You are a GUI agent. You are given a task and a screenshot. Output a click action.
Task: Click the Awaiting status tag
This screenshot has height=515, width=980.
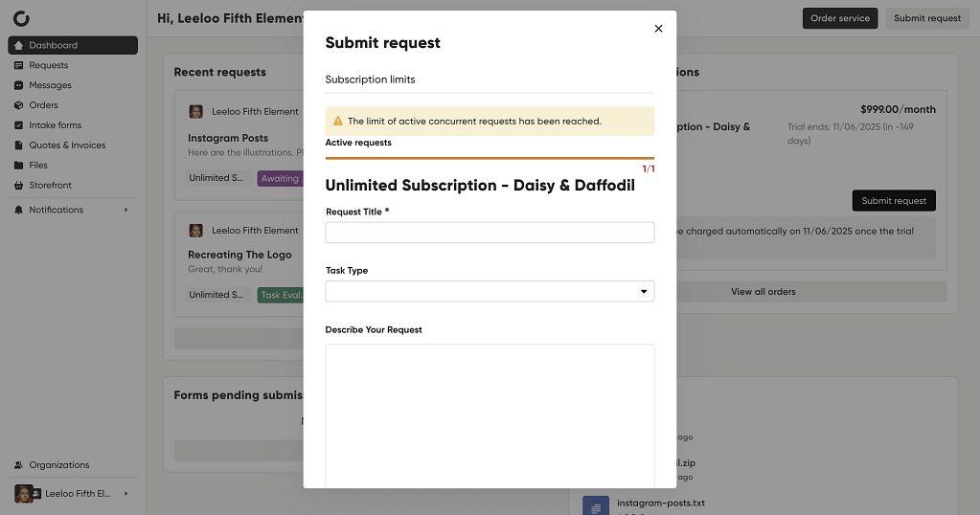281,178
